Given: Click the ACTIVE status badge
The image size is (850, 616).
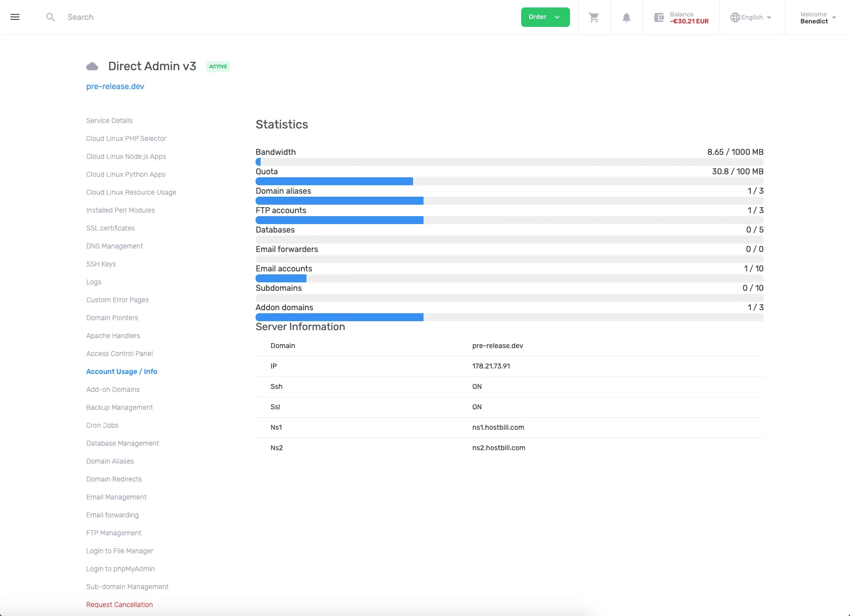Looking at the screenshot, I should pyautogui.click(x=218, y=66).
